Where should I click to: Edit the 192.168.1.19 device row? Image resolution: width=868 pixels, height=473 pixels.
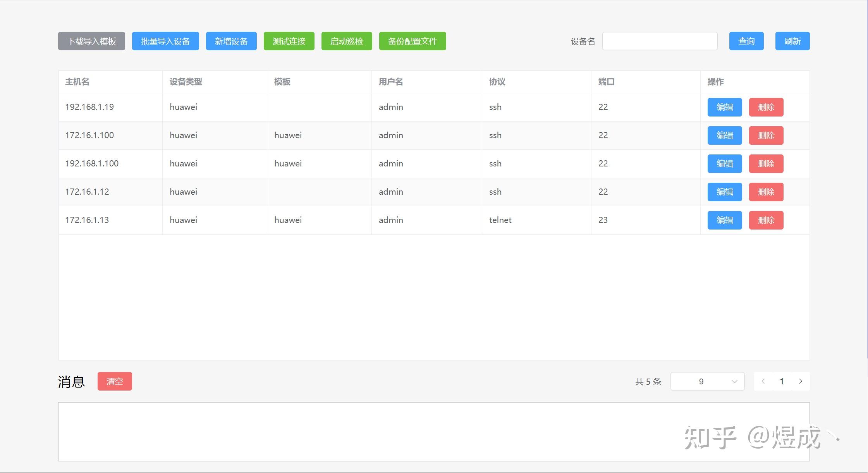[725, 107]
